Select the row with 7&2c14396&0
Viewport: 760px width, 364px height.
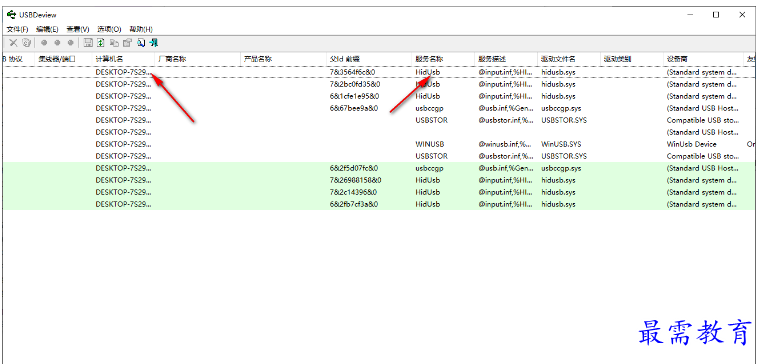379,192
